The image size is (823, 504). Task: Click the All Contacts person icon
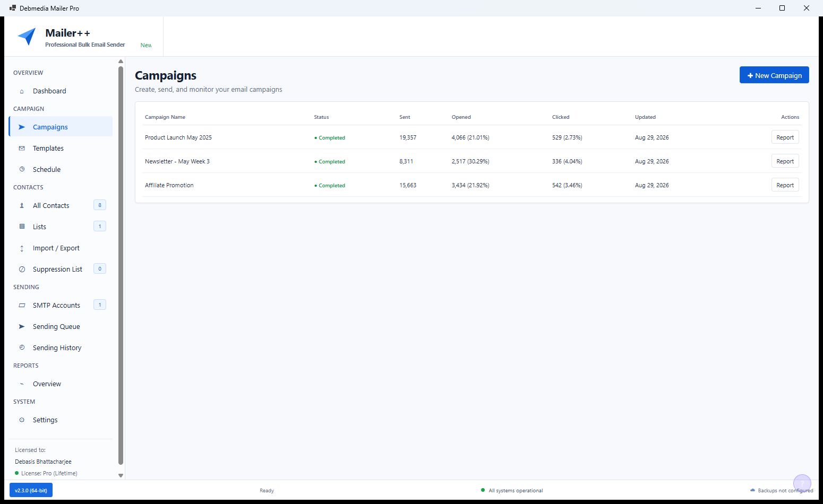[22, 206]
